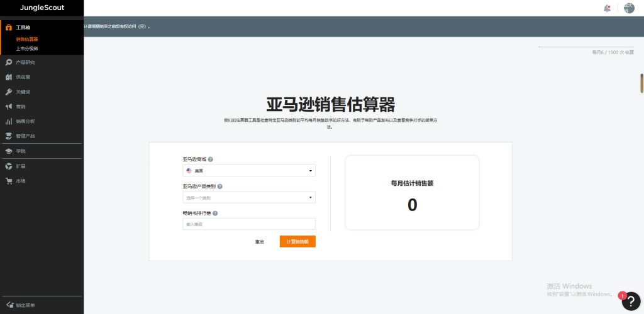Screen dimensions: 644x314
Task: Select 销售估算器 in the sidebar submenu
Action: [27, 39]
